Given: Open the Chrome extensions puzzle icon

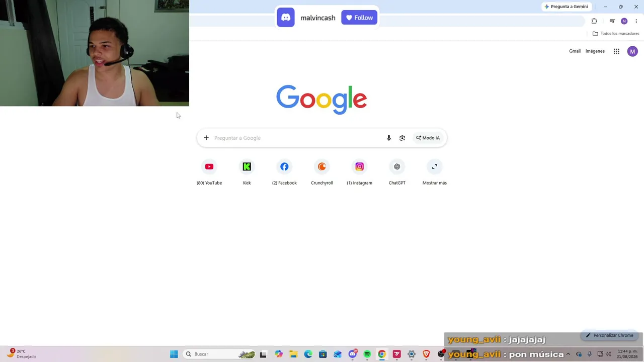Looking at the screenshot, I should click(x=594, y=21).
